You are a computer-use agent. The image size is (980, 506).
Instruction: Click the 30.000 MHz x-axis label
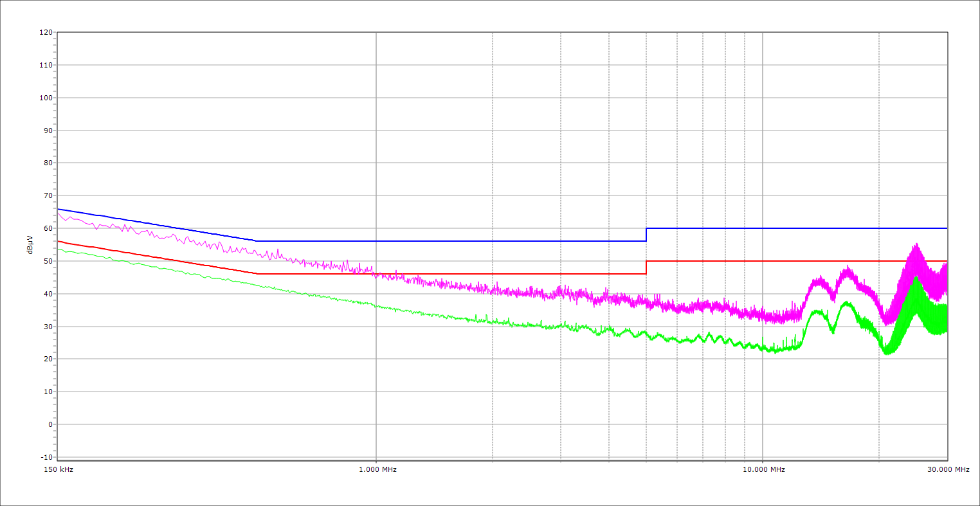click(x=948, y=470)
